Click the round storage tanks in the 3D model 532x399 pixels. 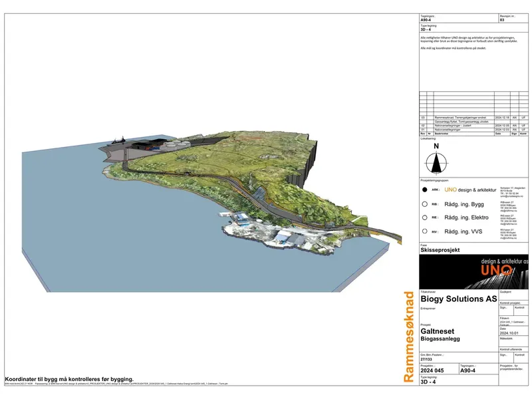pos(175,145)
